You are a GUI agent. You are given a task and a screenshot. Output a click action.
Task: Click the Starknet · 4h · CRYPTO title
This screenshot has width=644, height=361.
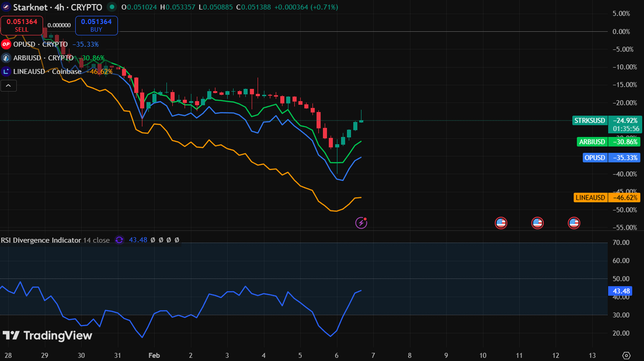pos(58,7)
